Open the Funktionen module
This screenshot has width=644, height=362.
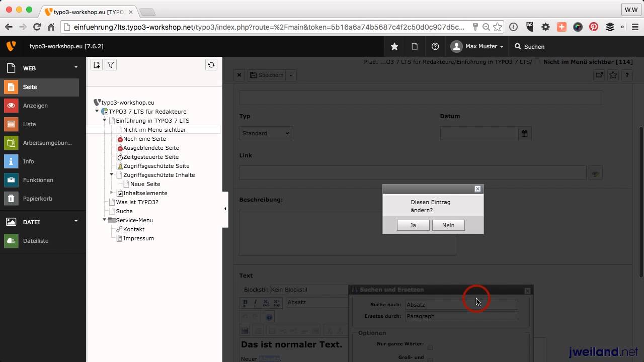(x=40, y=180)
